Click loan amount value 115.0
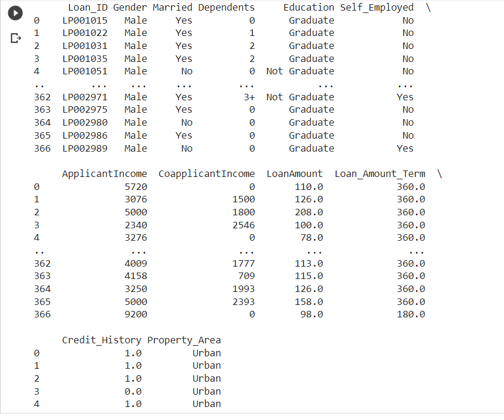 tap(309, 276)
